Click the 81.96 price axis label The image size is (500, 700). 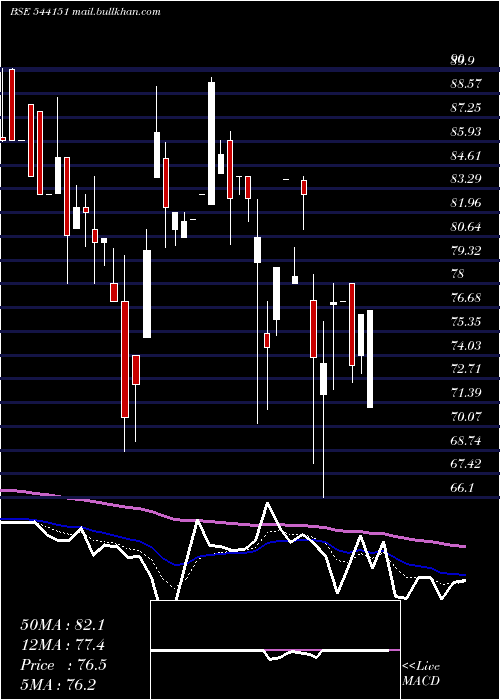tap(467, 203)
